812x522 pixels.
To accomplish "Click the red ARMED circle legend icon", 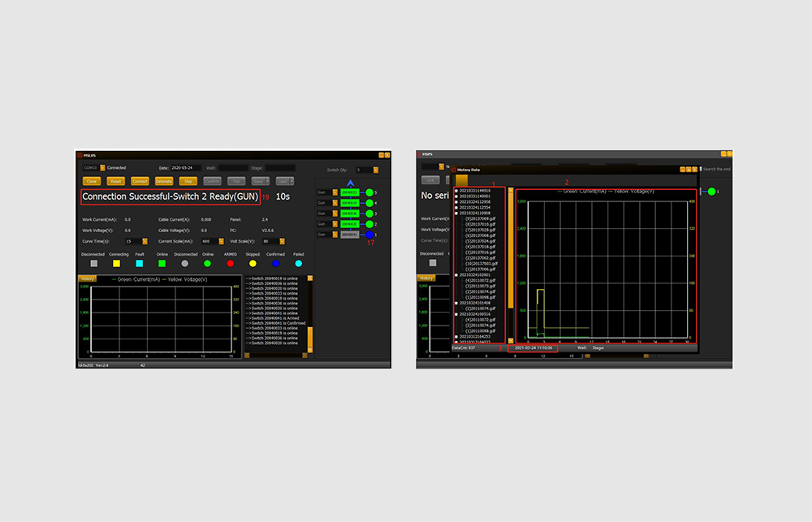I will tap(231, 264).
